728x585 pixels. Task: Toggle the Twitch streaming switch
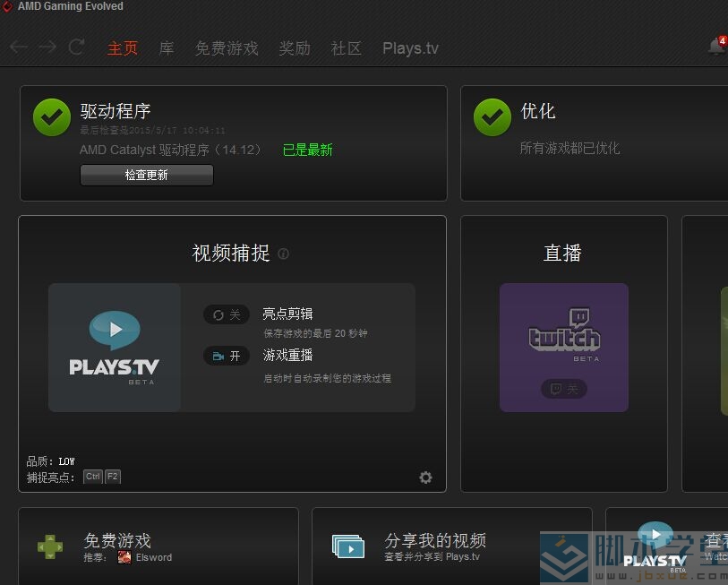click(x=563, y=389)
